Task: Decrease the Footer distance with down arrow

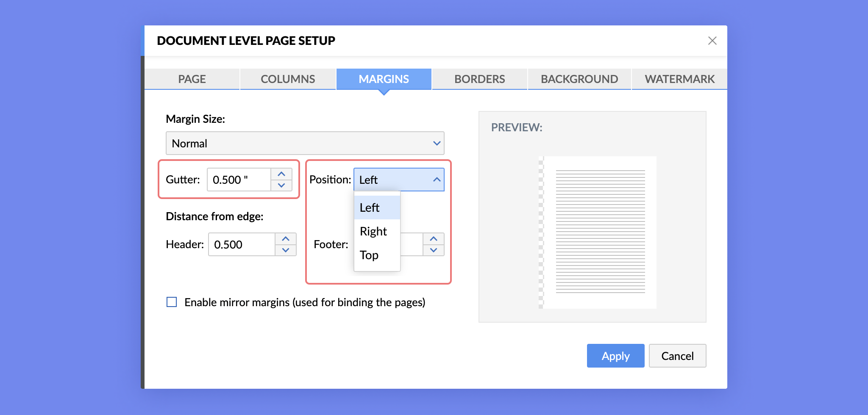Action: 434,250
